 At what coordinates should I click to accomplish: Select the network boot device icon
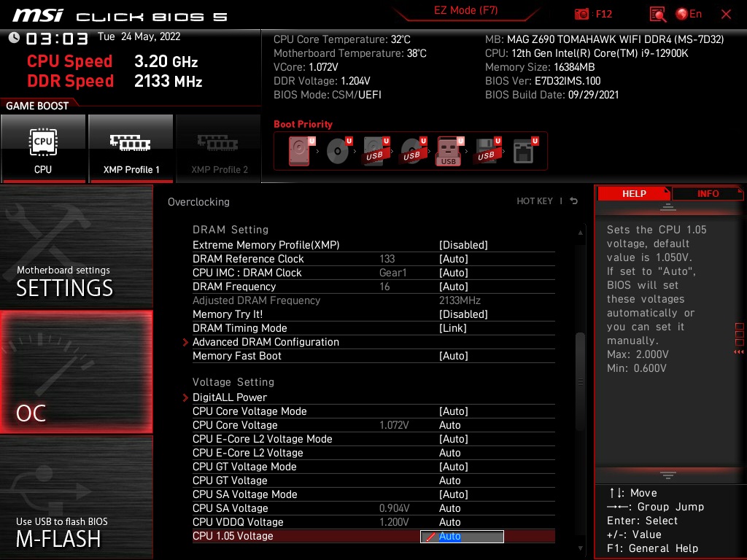click(525, 151)
